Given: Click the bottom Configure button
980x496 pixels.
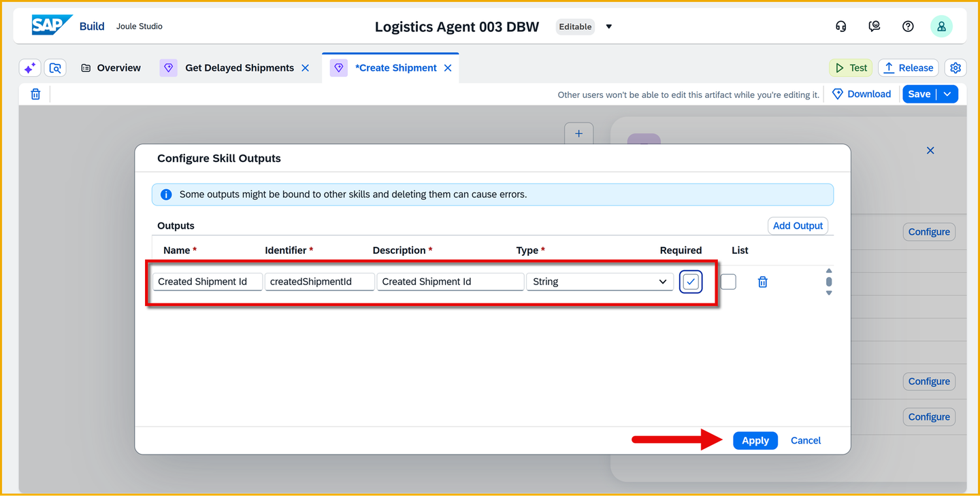Looking at the screenshot, I should [929, 417].
